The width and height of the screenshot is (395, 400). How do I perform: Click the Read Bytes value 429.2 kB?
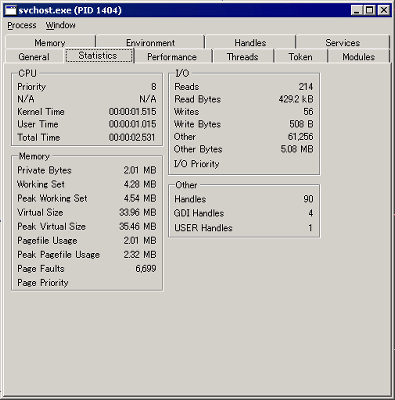click(x=296, y=99)
